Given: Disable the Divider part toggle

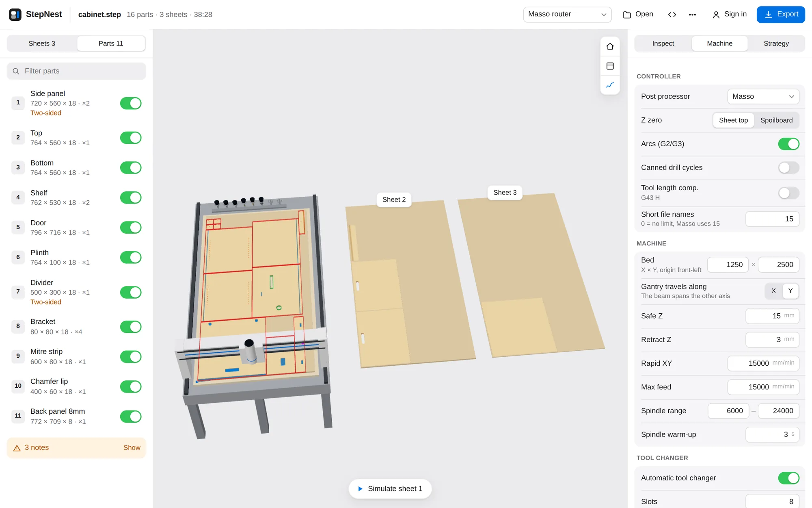Looking at the screenshot, I should [x=131, y=292].
